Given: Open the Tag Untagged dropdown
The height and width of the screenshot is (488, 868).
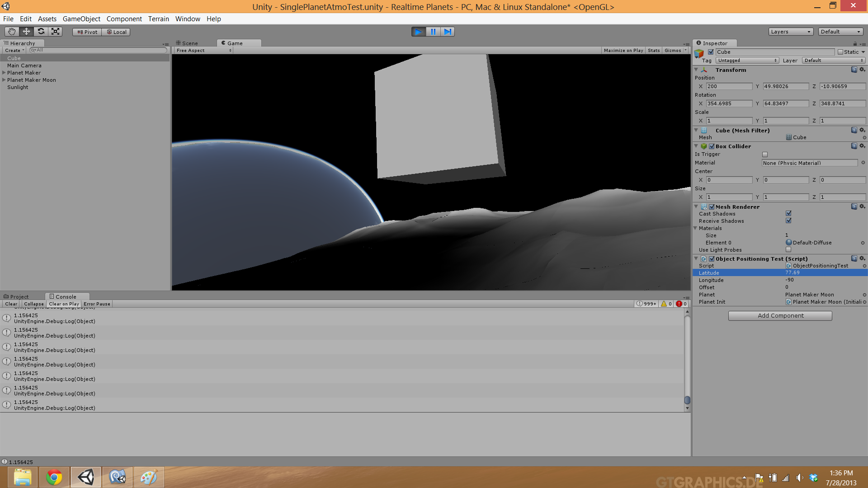Looking at the screenshot, I should coord(747,61).
